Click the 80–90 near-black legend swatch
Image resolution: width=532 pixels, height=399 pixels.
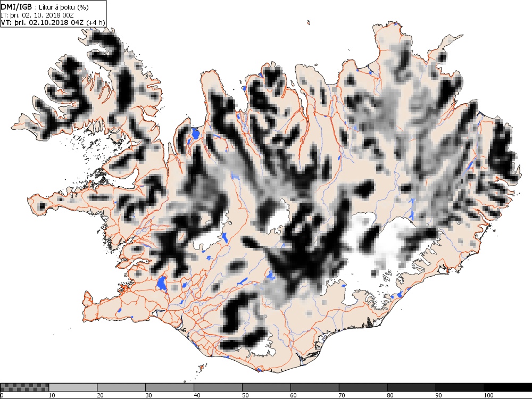tap(411, 387)
